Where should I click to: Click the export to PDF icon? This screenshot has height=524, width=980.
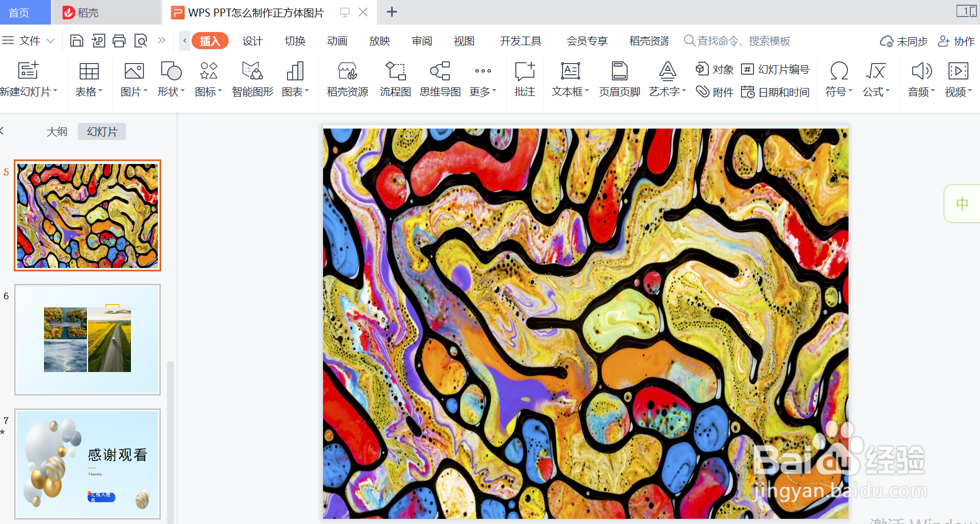click(98, 41)
